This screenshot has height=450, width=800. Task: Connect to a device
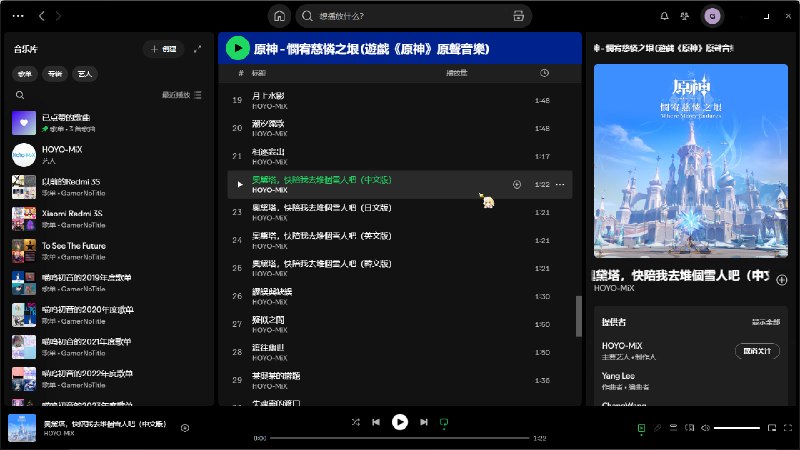[x=689, y=428]
